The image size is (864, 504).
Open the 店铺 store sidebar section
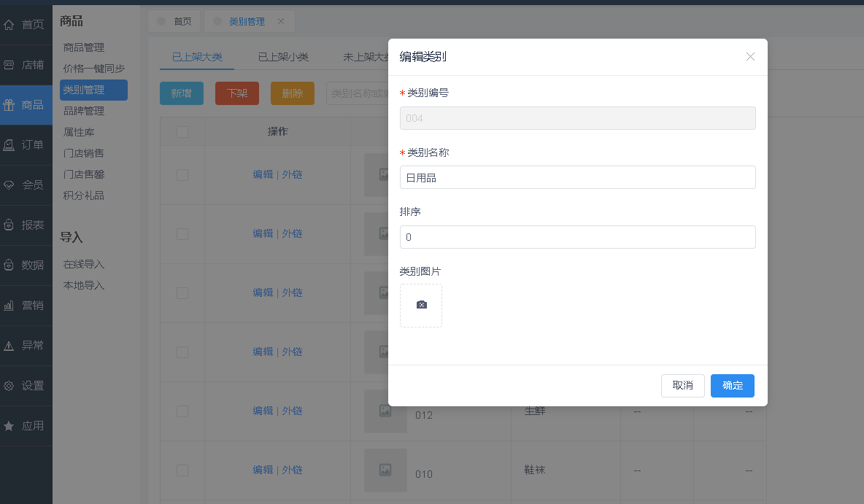pyautogui.click(x=26, y=65)
